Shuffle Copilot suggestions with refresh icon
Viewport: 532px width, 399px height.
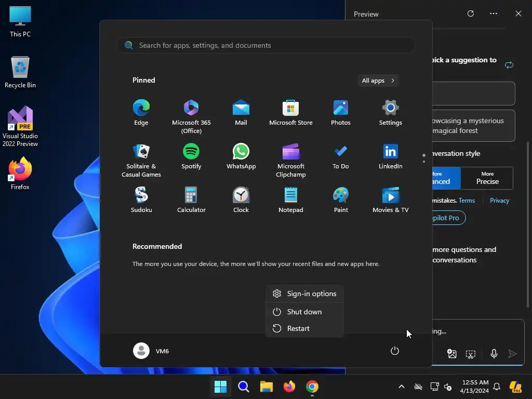[509, 65]
